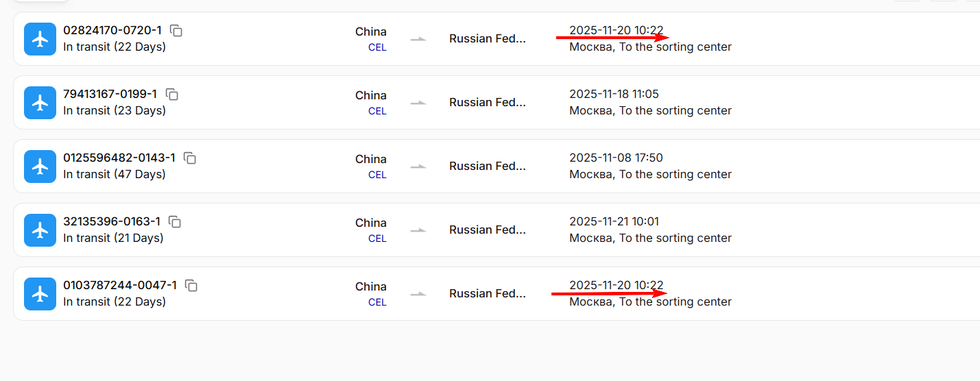Click 'In transit (21 Days)' status text
This screenshot has width=980, height=381.
coord(113,238)
